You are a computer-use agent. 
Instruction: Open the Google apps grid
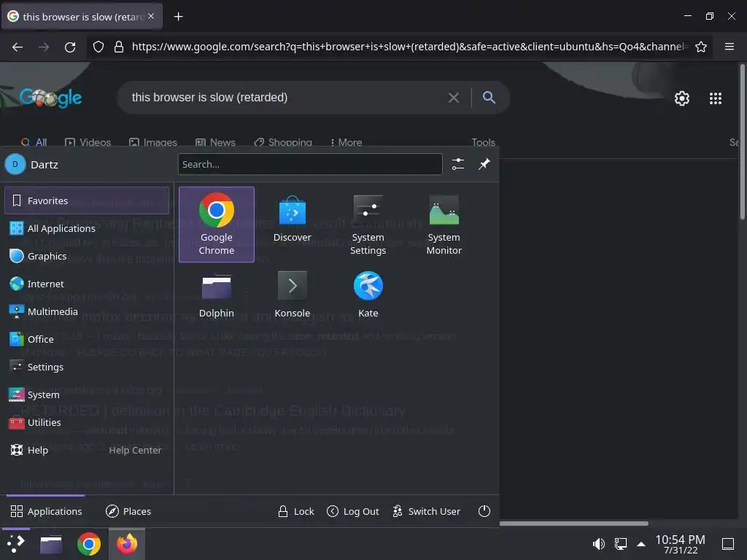[716, 98]
